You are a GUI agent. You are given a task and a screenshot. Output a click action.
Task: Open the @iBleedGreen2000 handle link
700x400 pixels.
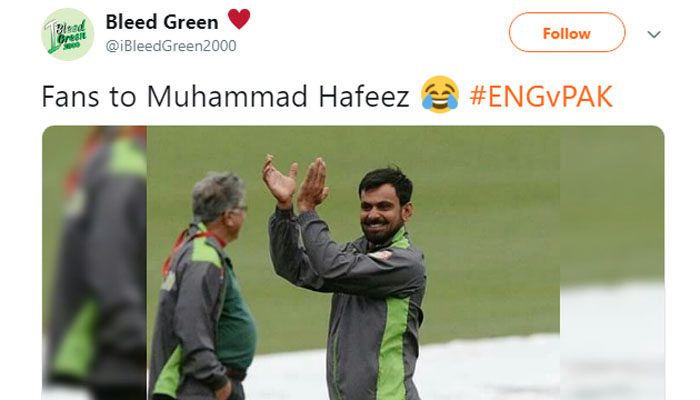click(171, 46)
